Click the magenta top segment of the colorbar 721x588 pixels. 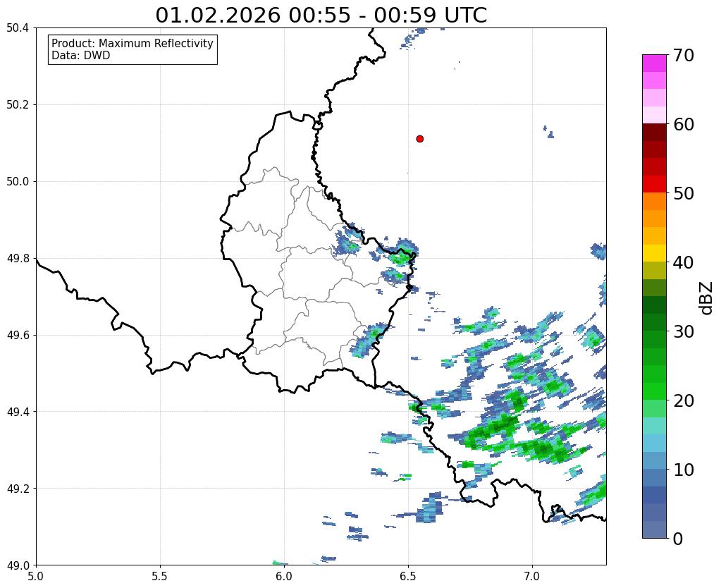tap(654, 63)
